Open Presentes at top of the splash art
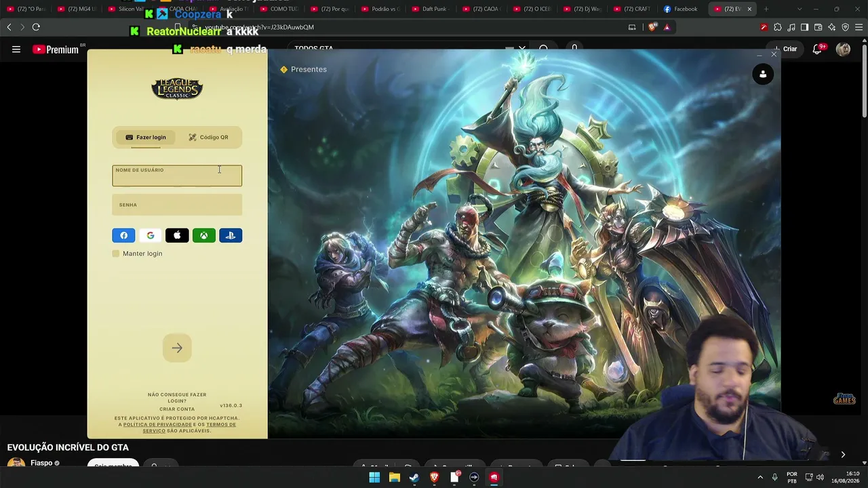This screenshot has width=868, height=488. pyautogui.click(x=303, y=69)
